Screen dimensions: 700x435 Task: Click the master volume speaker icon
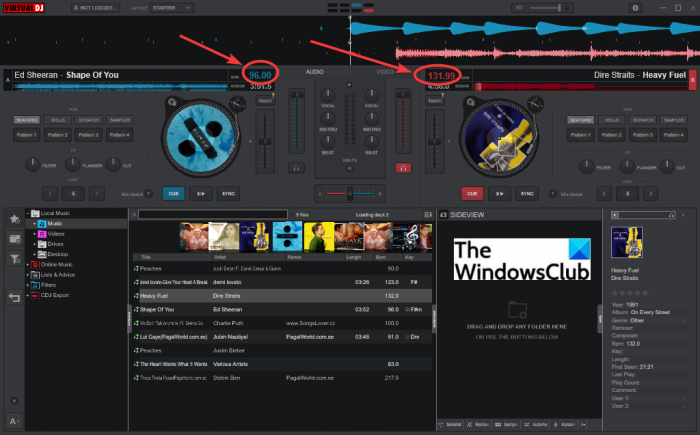tap(519, 8)
